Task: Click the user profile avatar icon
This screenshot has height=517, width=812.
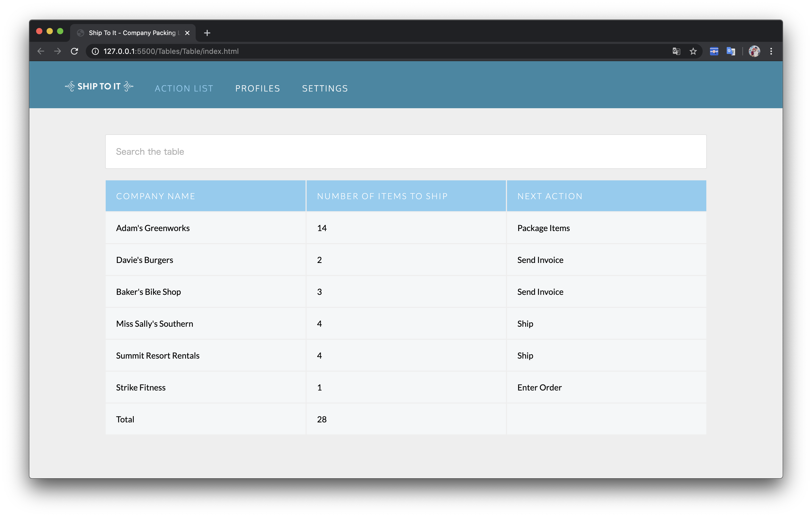Action: (754, 51)
